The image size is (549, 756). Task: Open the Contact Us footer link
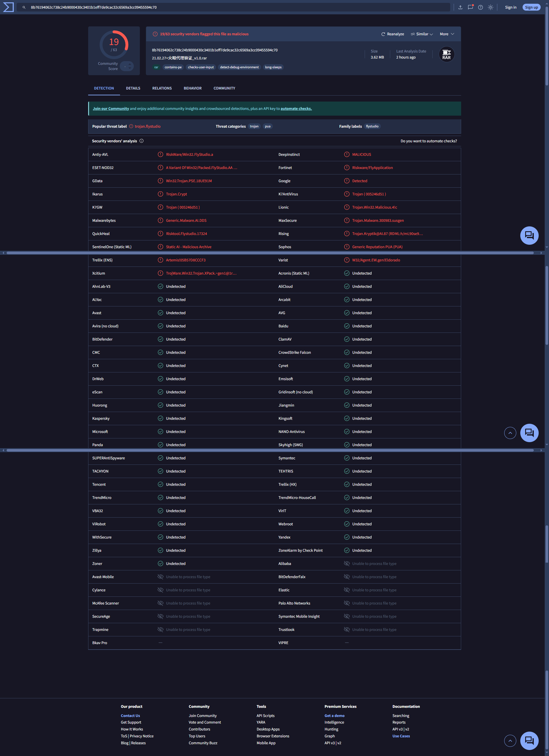(x=130, y=716)
